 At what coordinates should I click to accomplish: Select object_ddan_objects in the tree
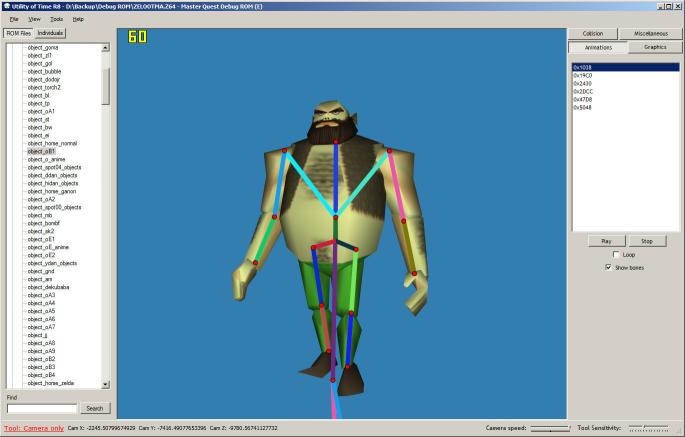click(x=52, y=175)
